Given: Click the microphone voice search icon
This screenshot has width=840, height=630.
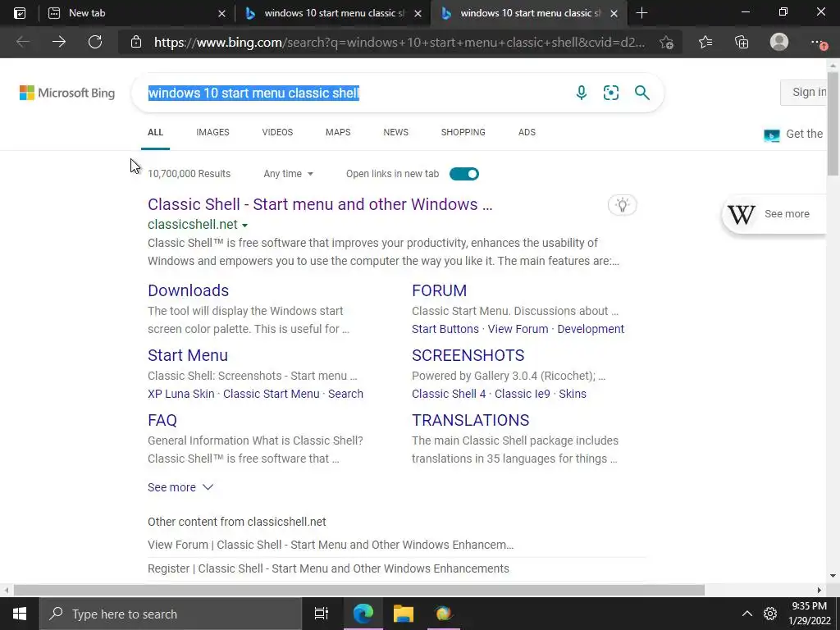Looking at the screenshot, I should pyautogui.click(x=582, y=93).
